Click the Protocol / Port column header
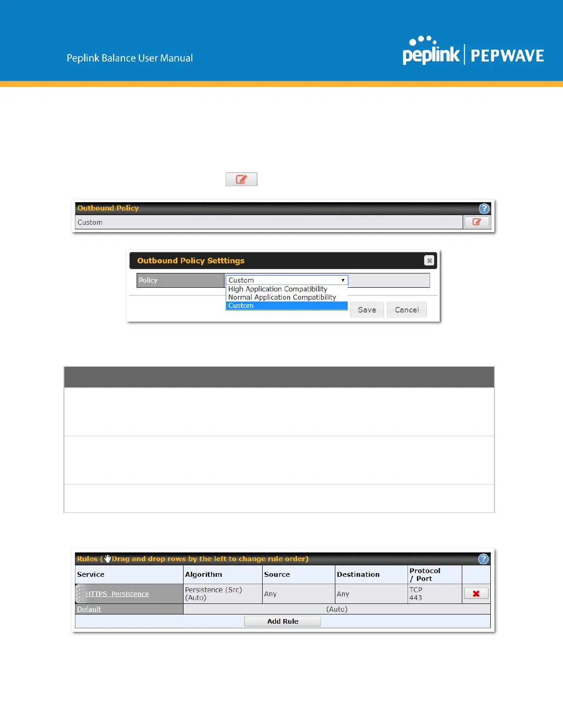This screenshot has width=563, height=728. click(425, 574)
